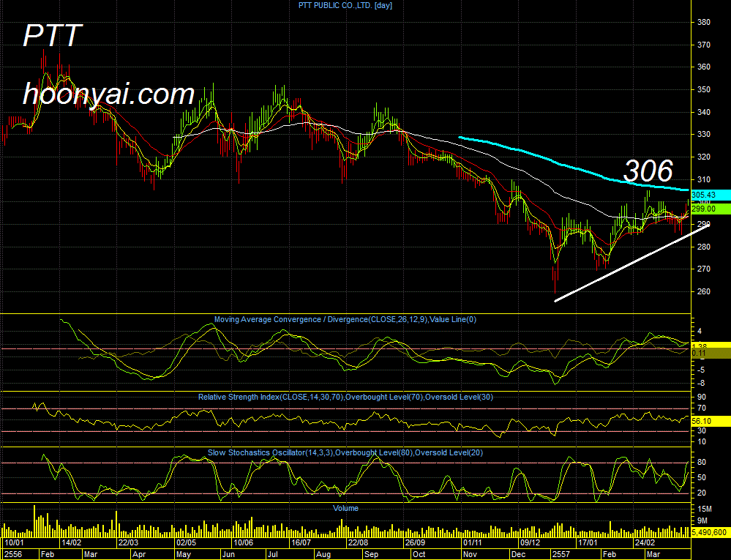The image size is (731, 560).
Task: Click the 320 price axis label
Action: 703,157
